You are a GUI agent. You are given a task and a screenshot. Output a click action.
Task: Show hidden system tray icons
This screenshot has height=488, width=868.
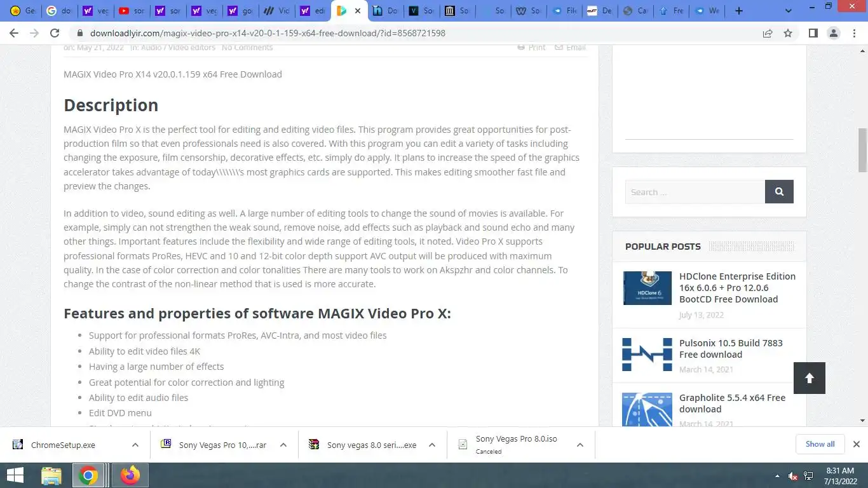777,476
